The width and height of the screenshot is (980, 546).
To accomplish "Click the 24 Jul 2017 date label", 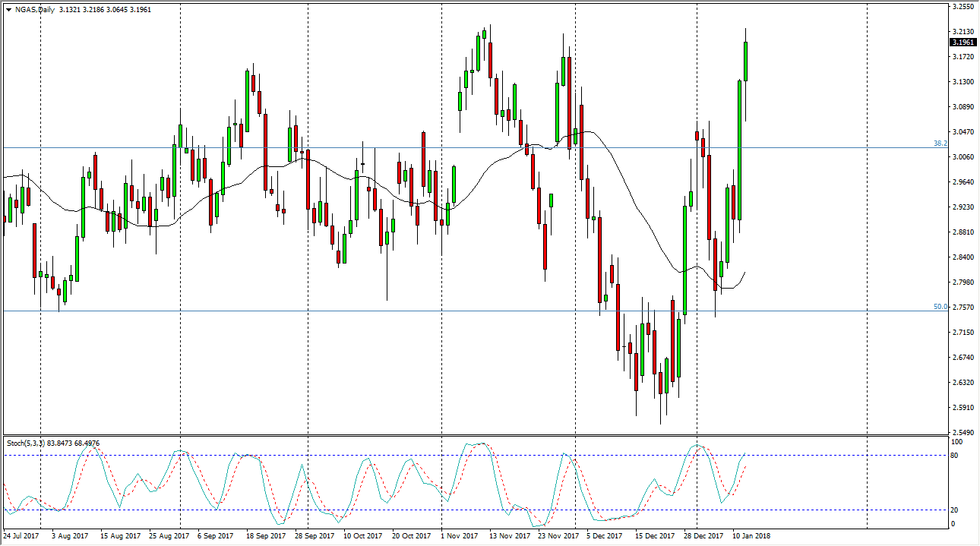I will point(22,536).
